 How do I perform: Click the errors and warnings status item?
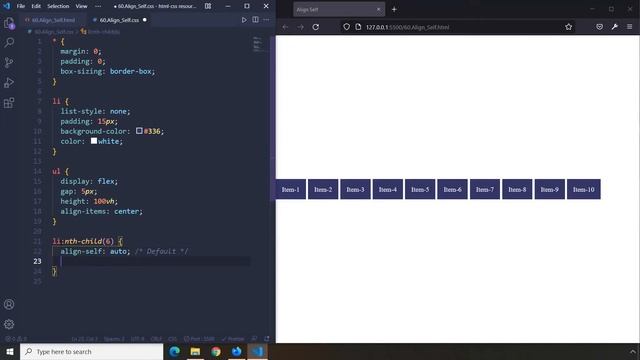pyautogui.click(x=16, y=339)
